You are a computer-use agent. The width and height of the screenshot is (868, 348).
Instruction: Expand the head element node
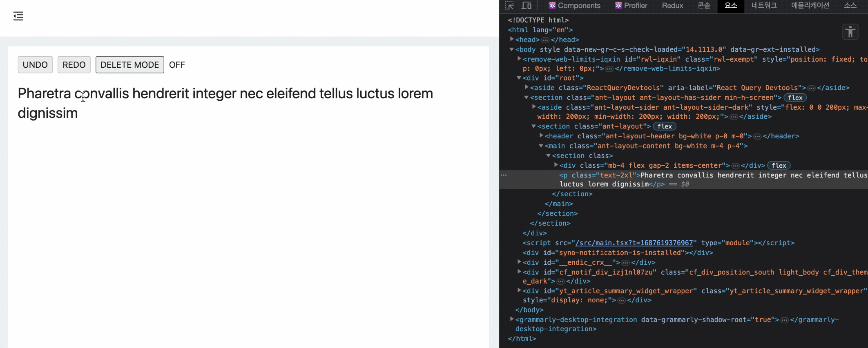(512, 39)
